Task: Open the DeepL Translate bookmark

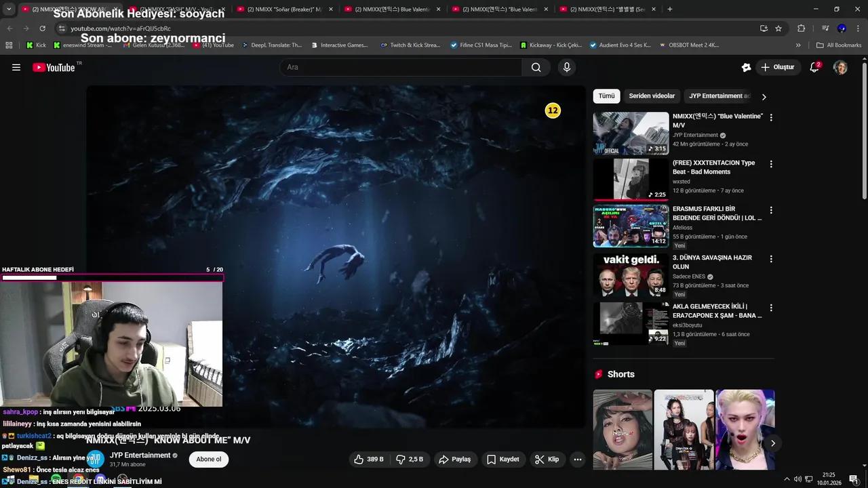Action: pos(271,45)
